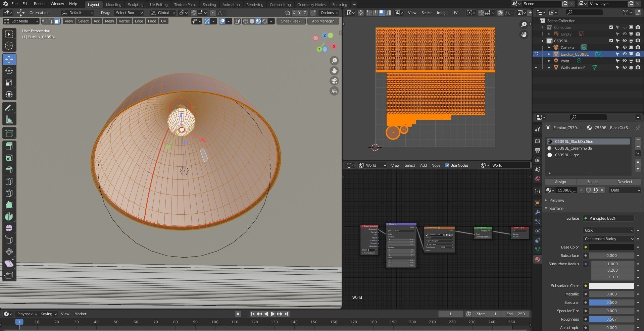Toggle the camera view icon in viewport
644x331 pixels.
point(334,81)
